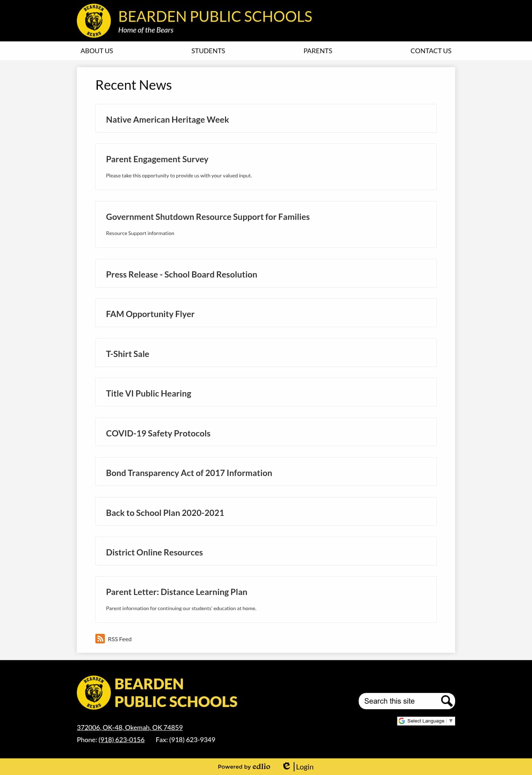Open the Contact Us menu
The height and width of the screenshot is (775, 532).
point(431,51)
